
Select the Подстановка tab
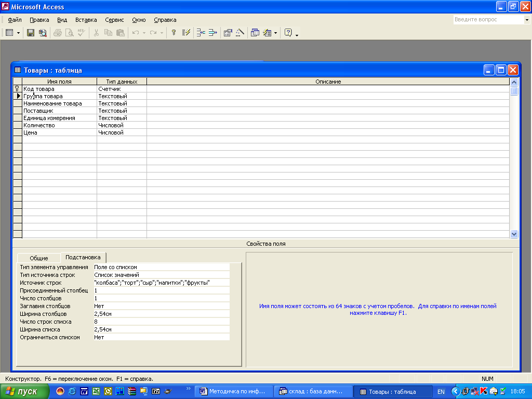(x=83, y=257)
